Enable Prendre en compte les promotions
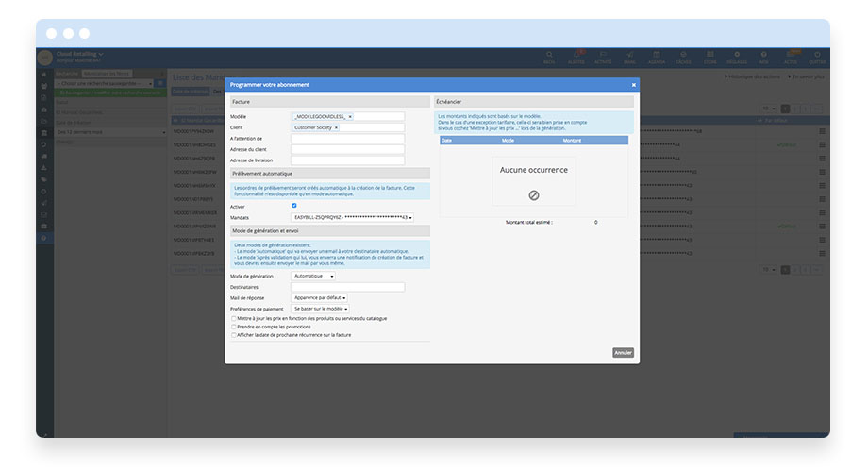The width and height of the screenshot is (868, 471). point(234,327)
